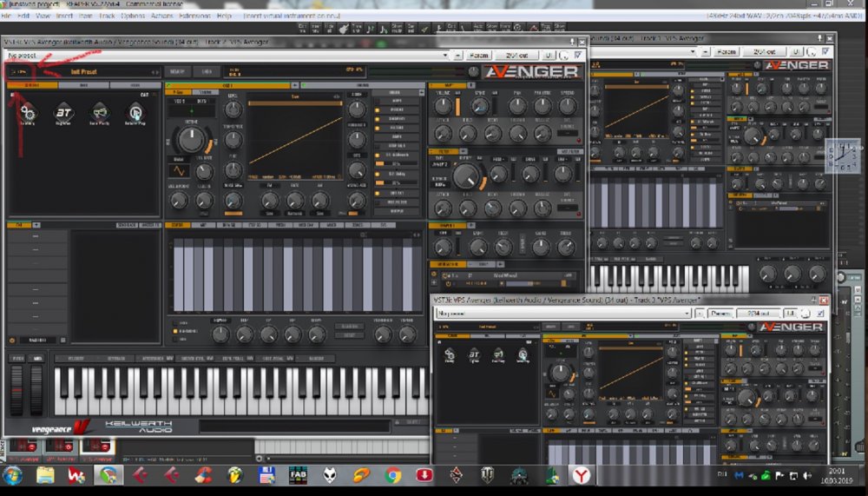Click the plus button beside the SHAPER 1 tab
The width and height of the screenshot is (868, 496).
click(471, 226)
